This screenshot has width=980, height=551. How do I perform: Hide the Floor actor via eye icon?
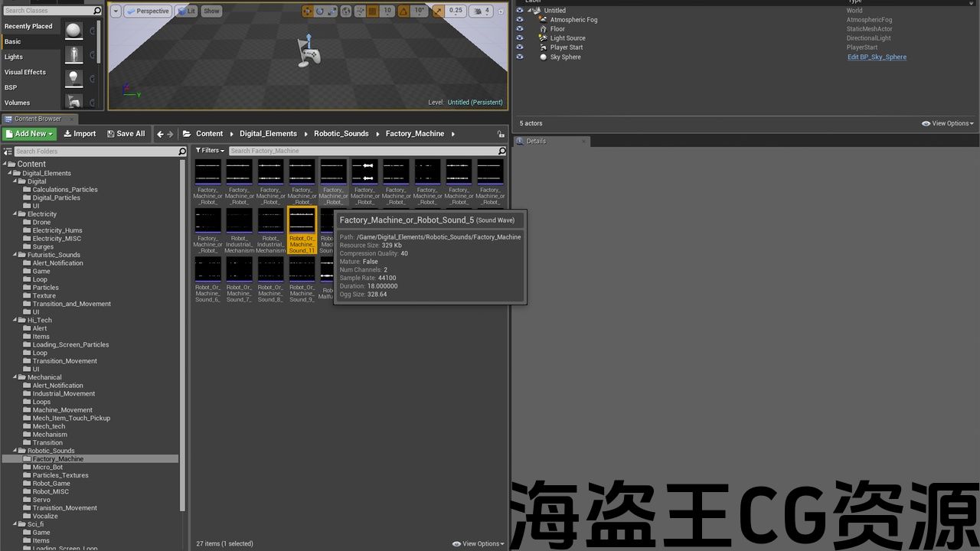[520, 29]
